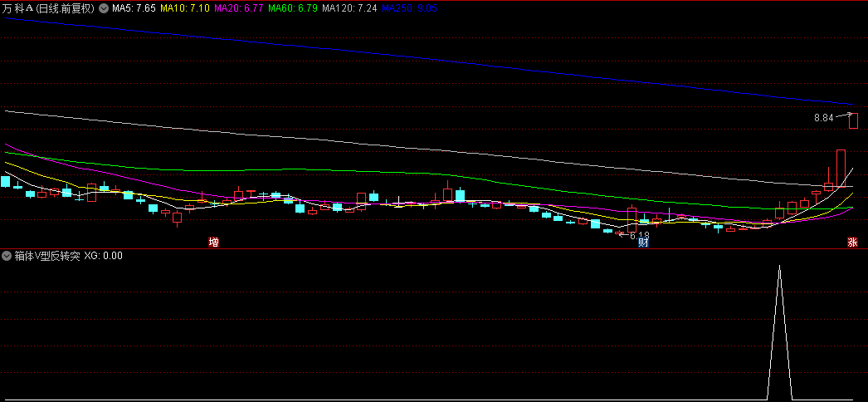
Task: Select the tall red candlestick before the latest
Action: coord(841,168)
